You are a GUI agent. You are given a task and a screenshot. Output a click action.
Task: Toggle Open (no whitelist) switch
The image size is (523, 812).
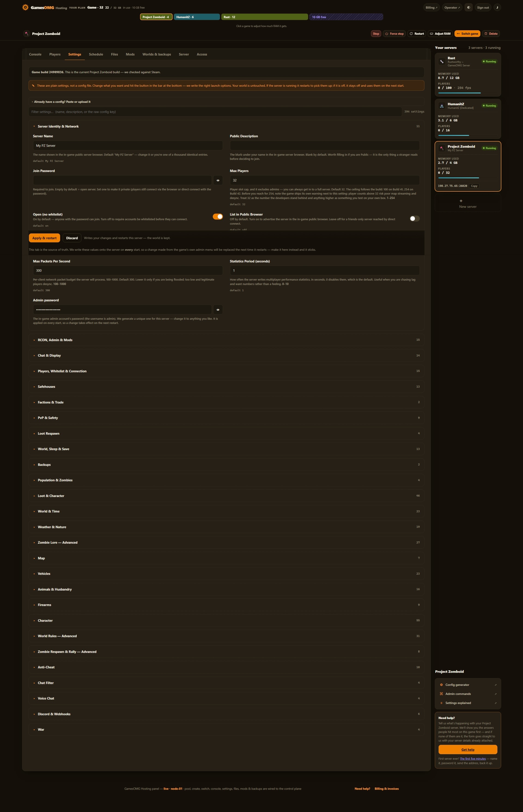(x=218, y=216)
